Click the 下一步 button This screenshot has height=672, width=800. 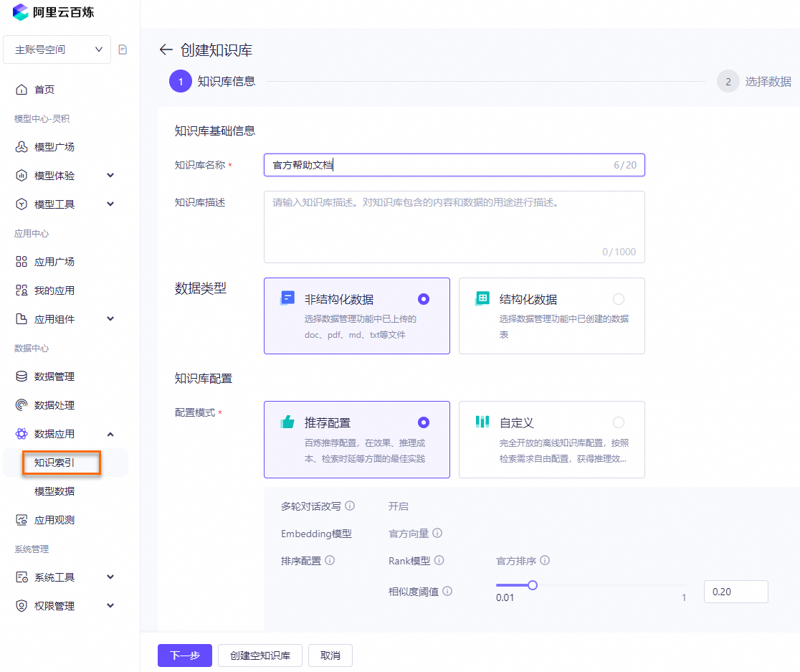[x=184, y=656]
